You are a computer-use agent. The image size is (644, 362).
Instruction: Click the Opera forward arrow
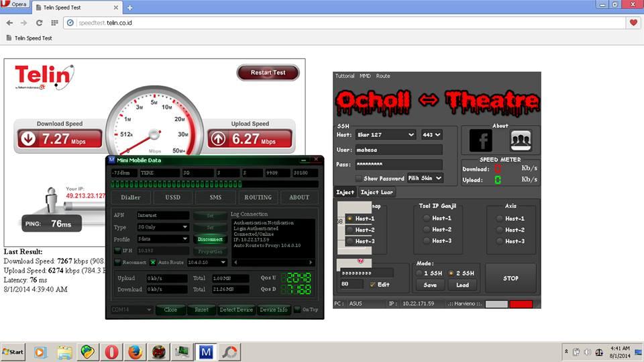24,23
